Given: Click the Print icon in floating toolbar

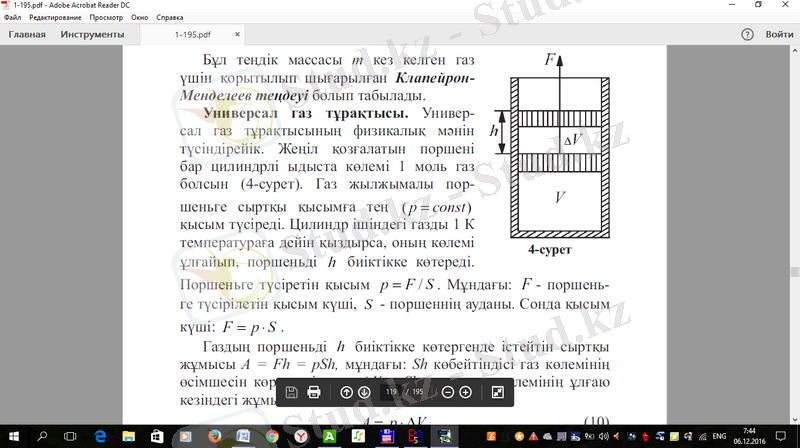Looking at the screenshot, I should [x=314, y=392].
